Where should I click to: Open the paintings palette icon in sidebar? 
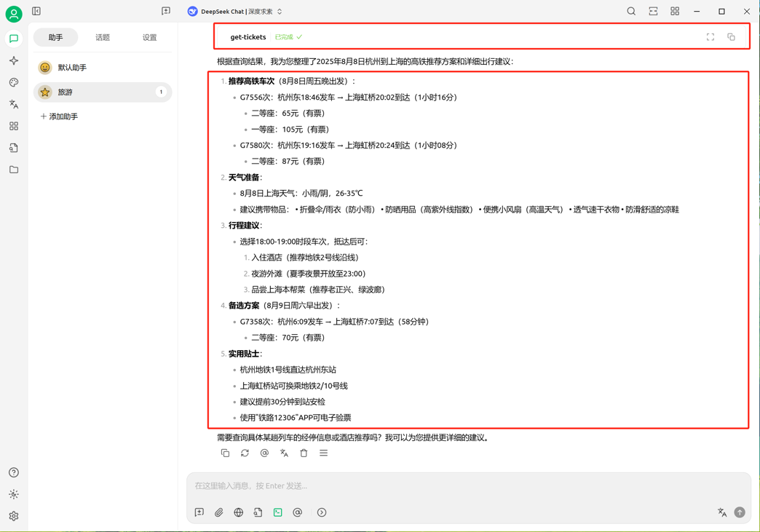14,82
